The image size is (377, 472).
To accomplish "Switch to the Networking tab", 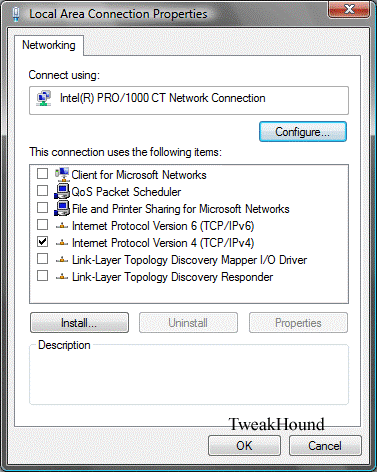I will coord(49,45).
